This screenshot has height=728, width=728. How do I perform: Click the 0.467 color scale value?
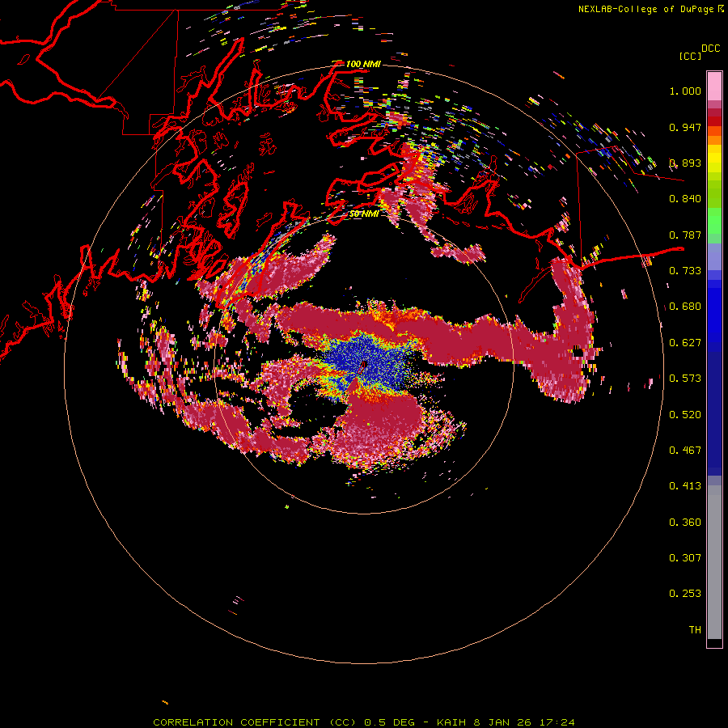685,451
